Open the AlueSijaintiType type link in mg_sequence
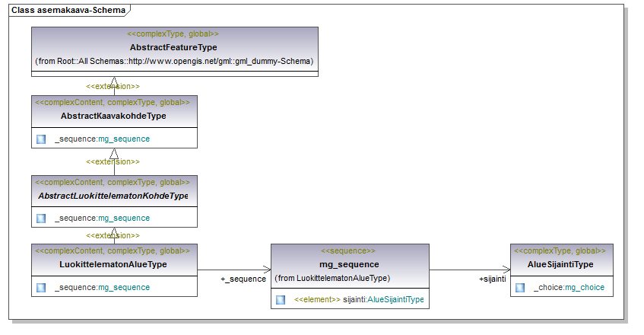Screen dimensions: 644x335 395,300
